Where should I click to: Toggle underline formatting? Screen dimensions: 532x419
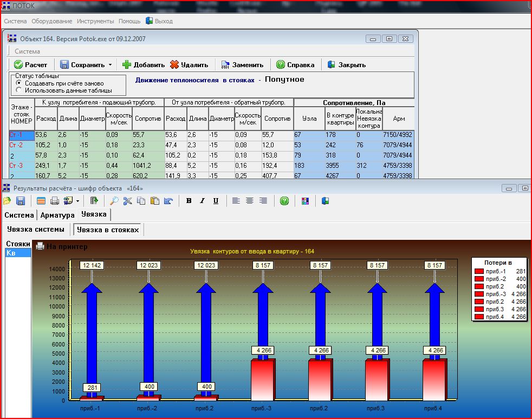216,201
